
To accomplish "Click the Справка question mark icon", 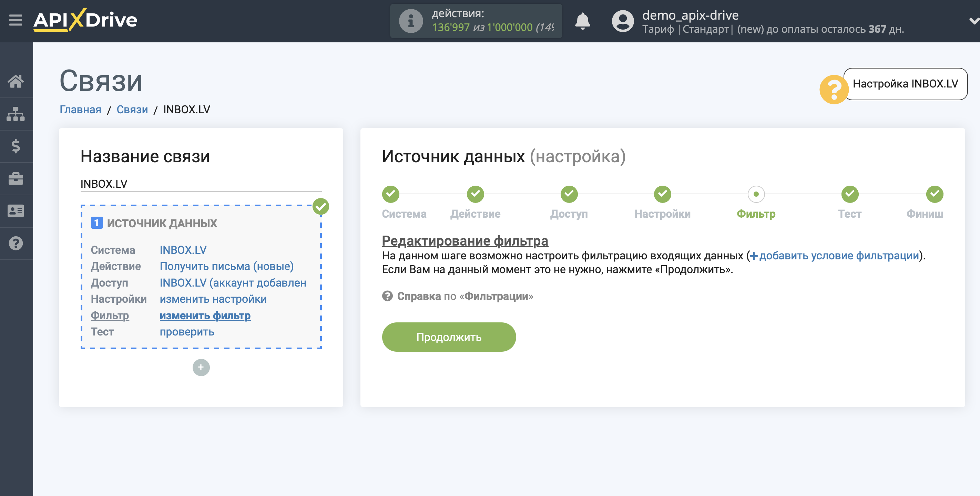I will pyautogui.click(x=387, y=296).
